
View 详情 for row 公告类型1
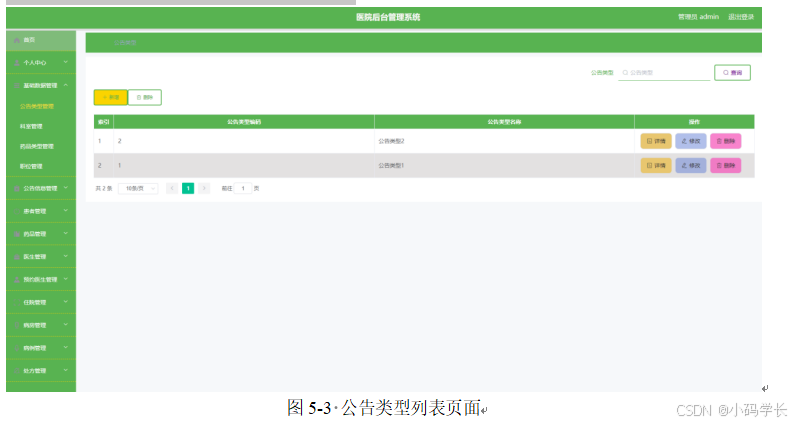(656, 165)
